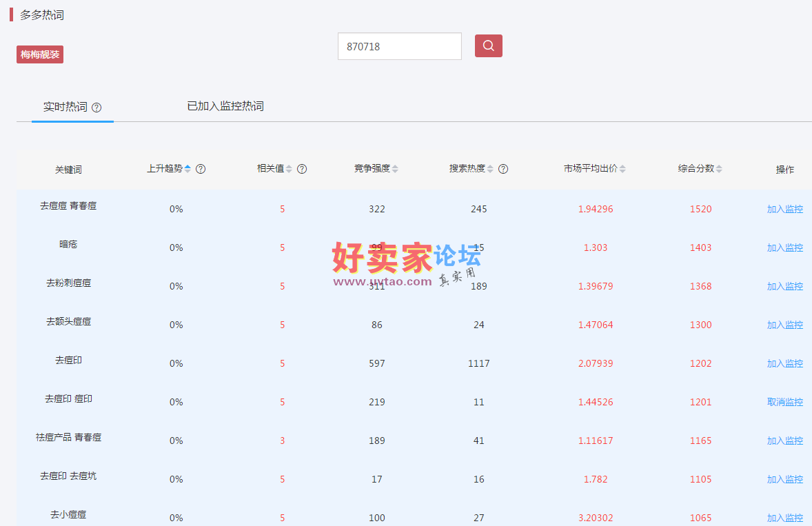812x526 pixels.
Task: Focus the search field containing 870718
Action: 399,46
